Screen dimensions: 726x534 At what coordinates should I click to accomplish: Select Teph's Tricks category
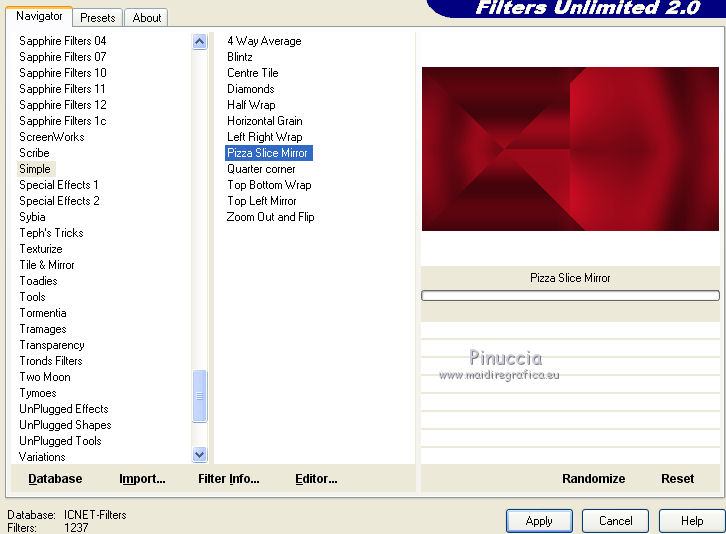pyautogui.click(x=51, y=233)
